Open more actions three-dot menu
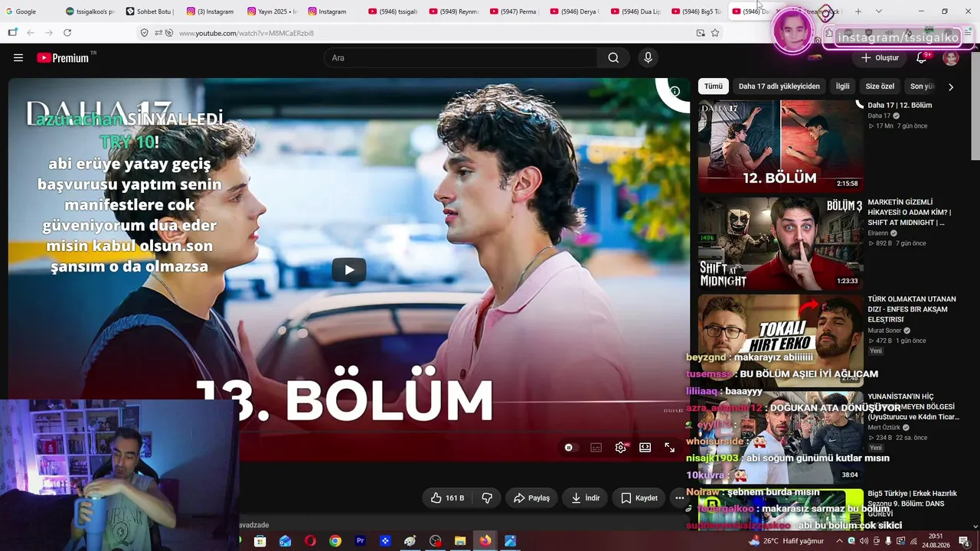 679,498
